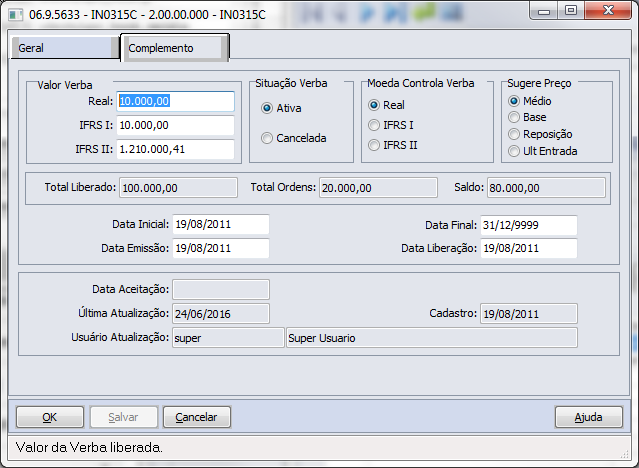Choose IFRS II currency radio option

pyautogui.click(x=392, y=145)
